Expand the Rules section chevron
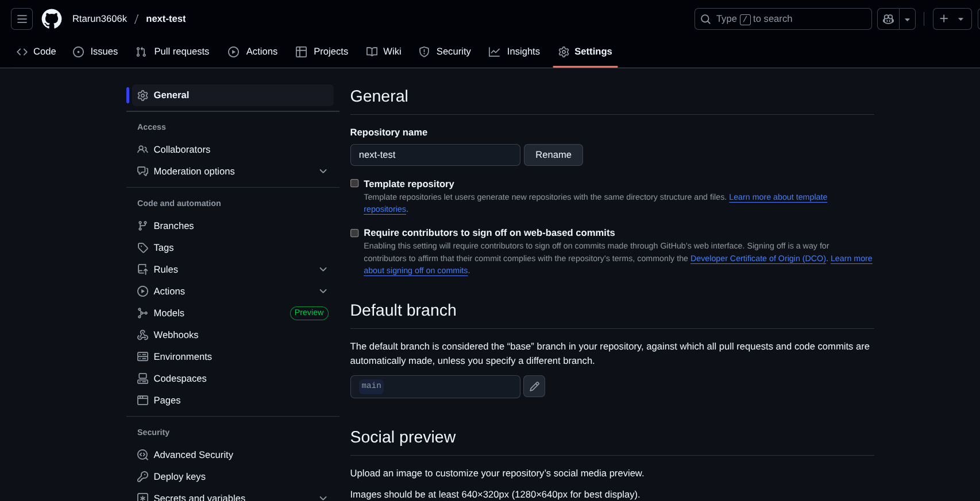The image size is (980, 501). 323,269
